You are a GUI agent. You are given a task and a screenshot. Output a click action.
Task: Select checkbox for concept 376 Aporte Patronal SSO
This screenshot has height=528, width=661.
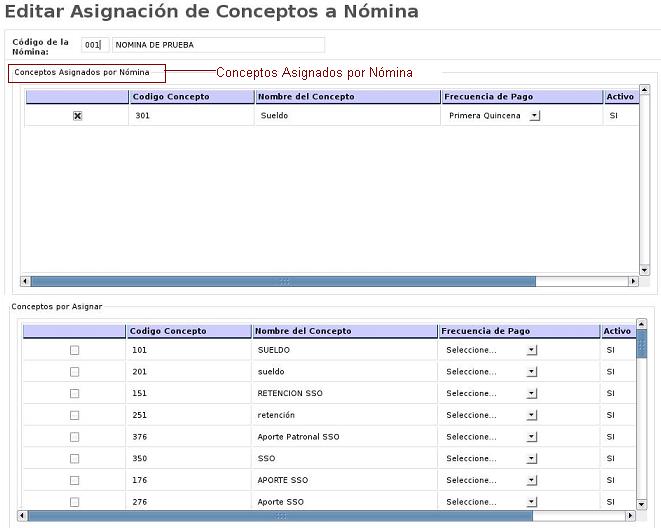(x=74, y=437)
